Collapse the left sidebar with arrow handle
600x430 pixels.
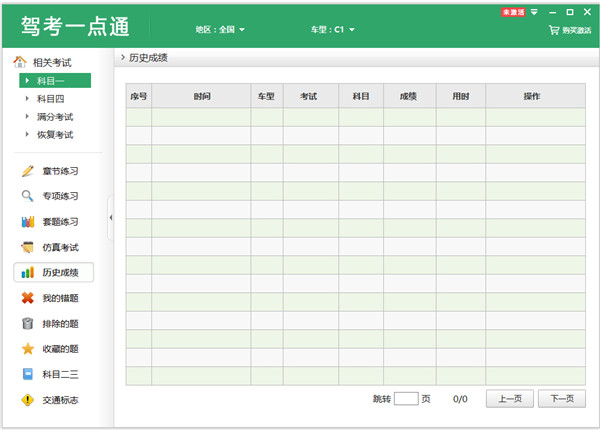[x=110, y=217]
